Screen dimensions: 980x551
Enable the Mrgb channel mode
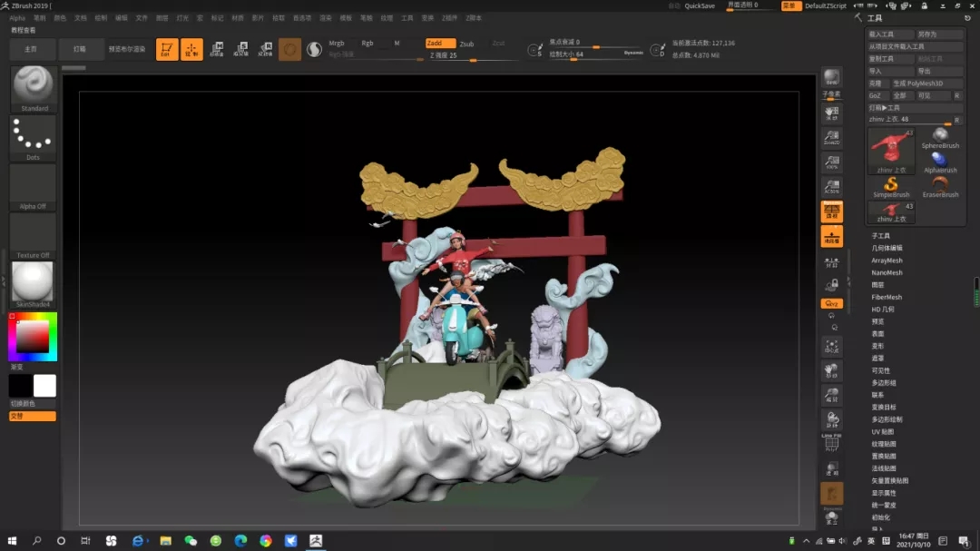(x=337, y=44)
